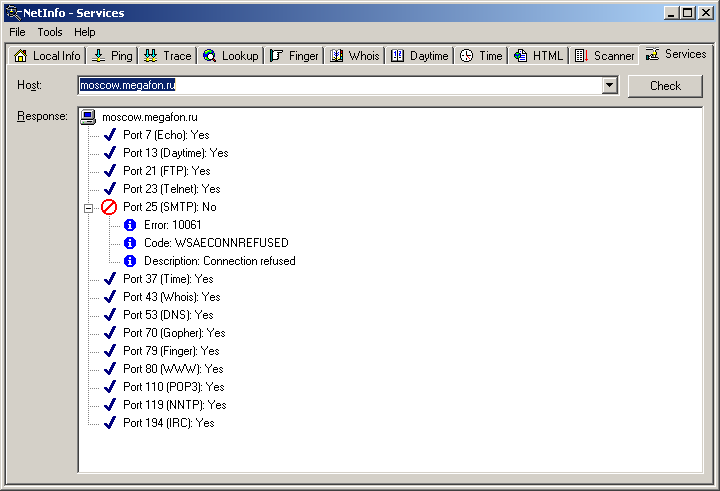
Task: Click the checkmark icon for Port 23 (Telnet)
Action: pyautogui.click(x=110, y=189)
